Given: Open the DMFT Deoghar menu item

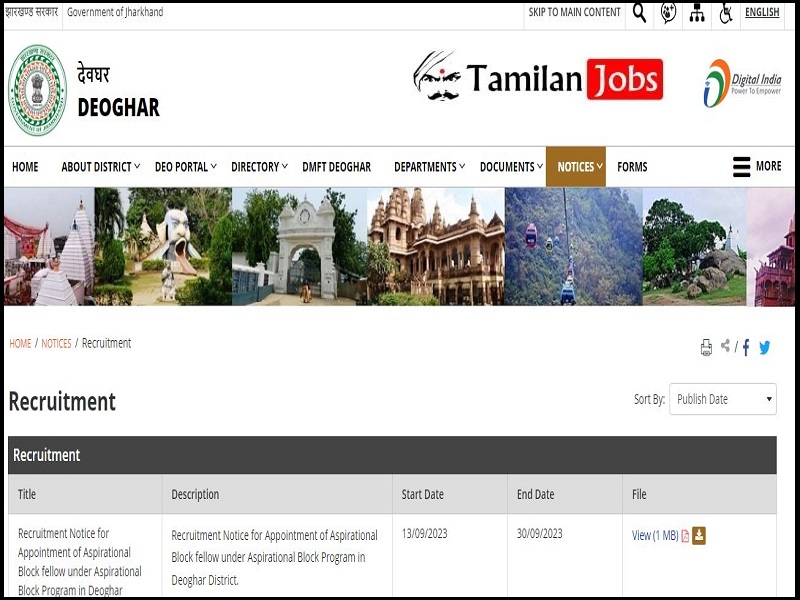Looking at the screenshot, I should pos(337,167).
